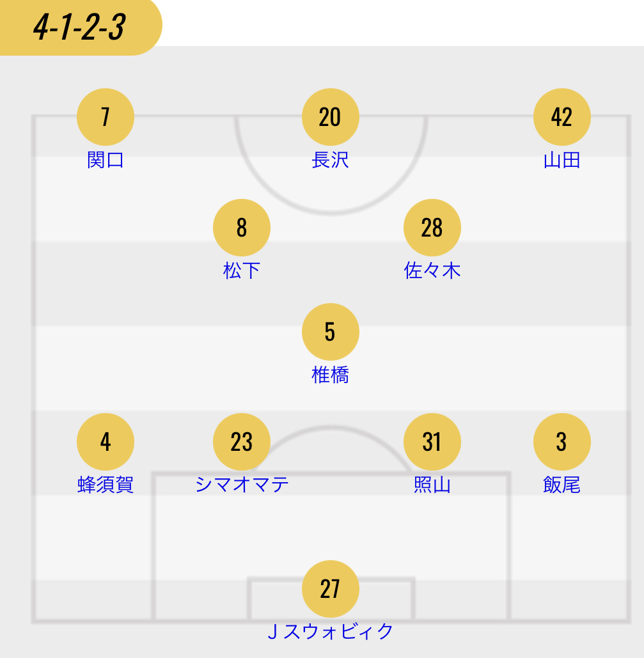The image size is (644, 658).
Task: Open player link シマオマテ
Action: click(242, 485)
